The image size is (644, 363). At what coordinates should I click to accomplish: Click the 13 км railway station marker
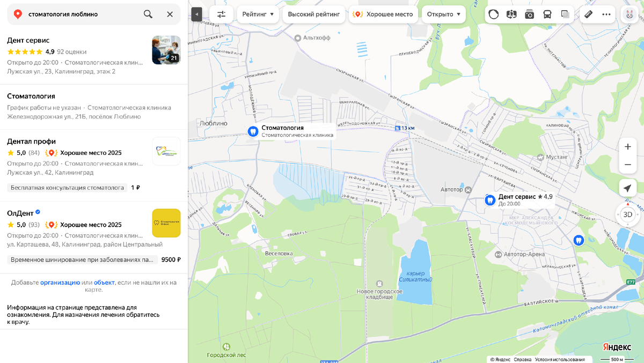click(397, 128)
